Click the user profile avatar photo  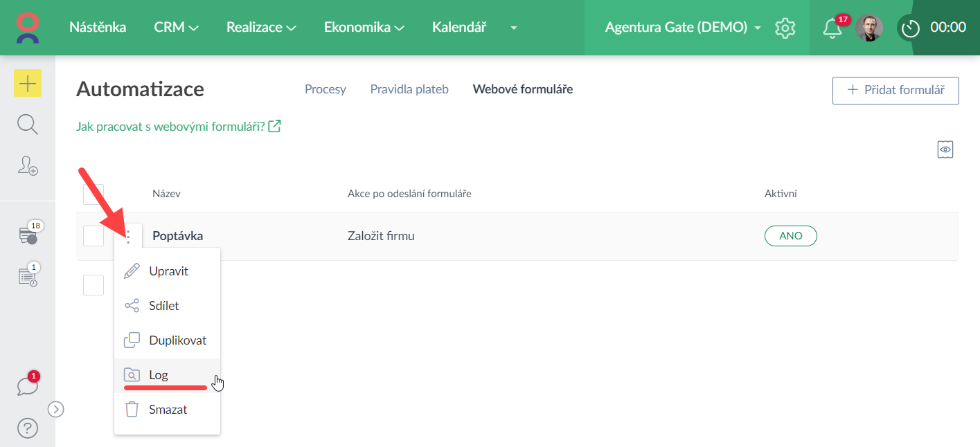tap(868, 28)
